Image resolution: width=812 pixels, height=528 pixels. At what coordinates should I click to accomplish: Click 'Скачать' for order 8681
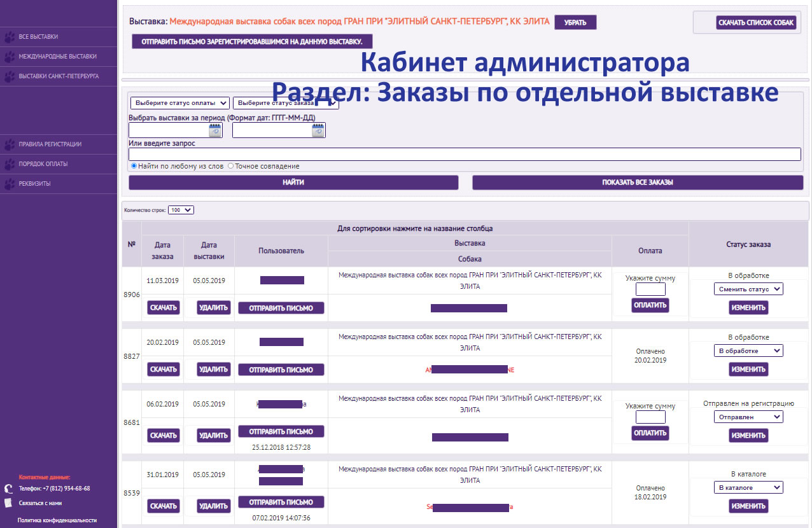point(164,436)
